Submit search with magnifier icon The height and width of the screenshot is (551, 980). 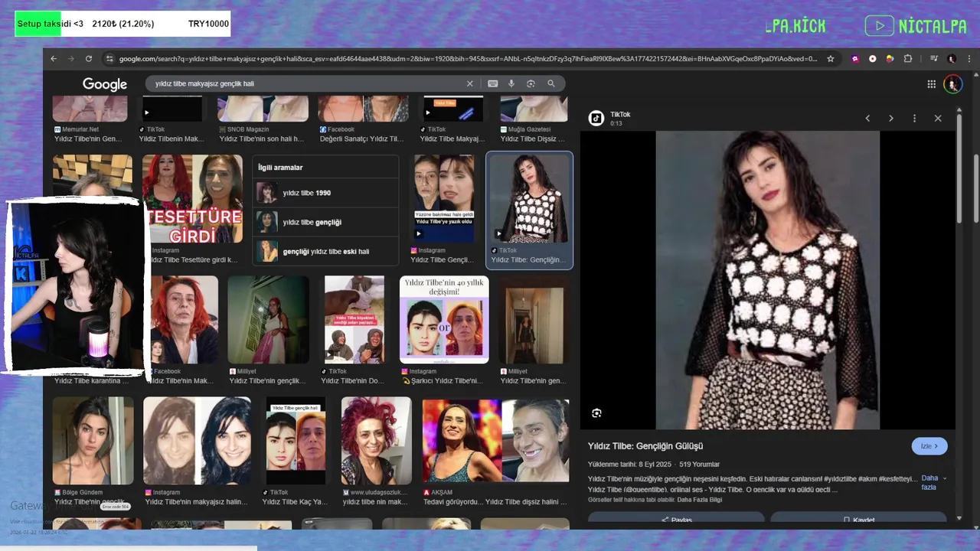550,83
